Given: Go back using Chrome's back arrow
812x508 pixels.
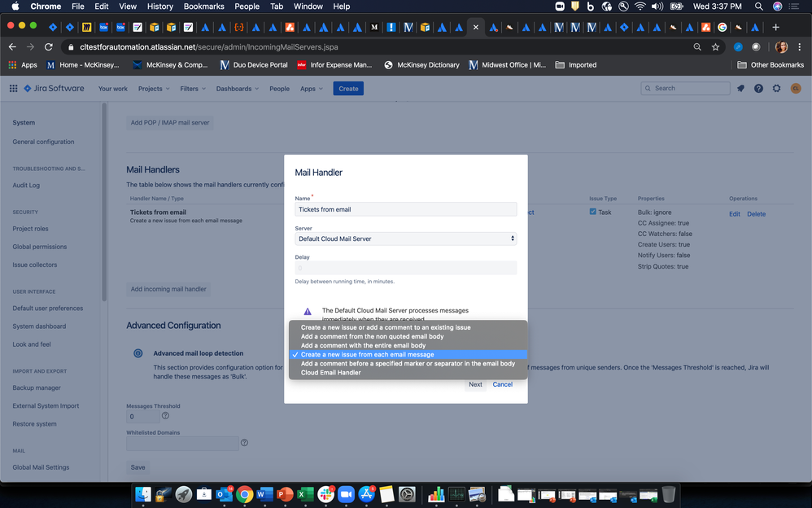Looking at the screenshot, I should pyautogui.click(x=12, y=47).
